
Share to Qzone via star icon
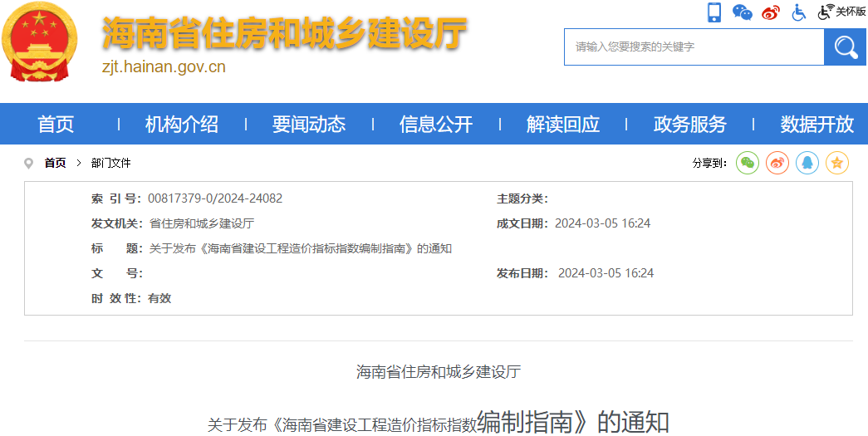[x=837, y=163]
